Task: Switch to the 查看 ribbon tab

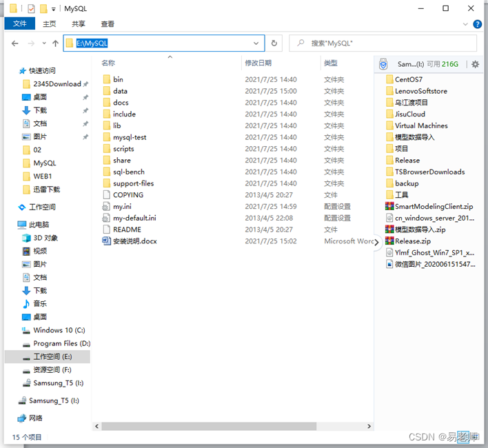Action: 108,24
